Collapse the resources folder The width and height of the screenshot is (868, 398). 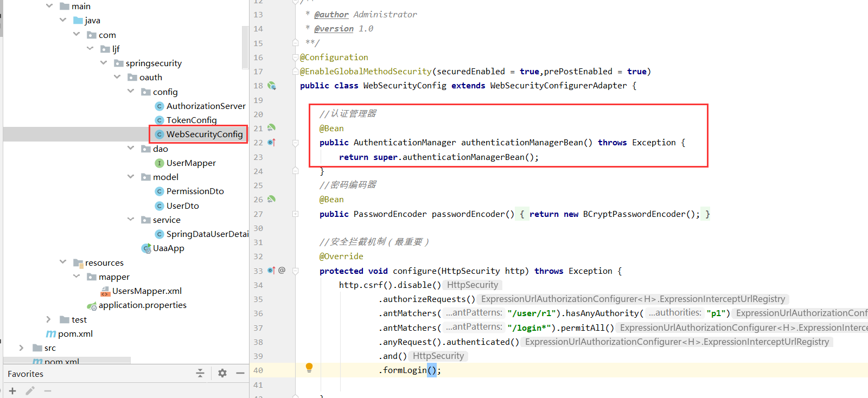click(x=63, y=262)
